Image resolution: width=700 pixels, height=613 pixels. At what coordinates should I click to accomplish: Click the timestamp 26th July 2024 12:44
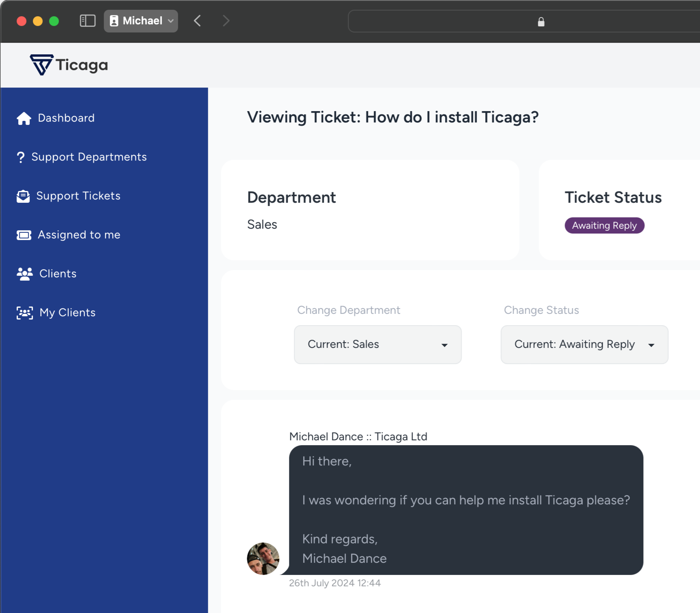(x=335, y=583)
